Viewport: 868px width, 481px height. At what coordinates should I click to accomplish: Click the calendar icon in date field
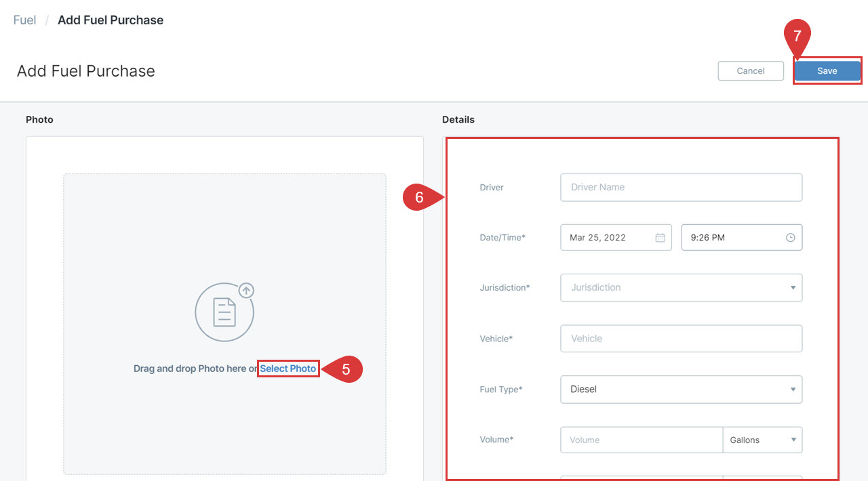(660, 238)
